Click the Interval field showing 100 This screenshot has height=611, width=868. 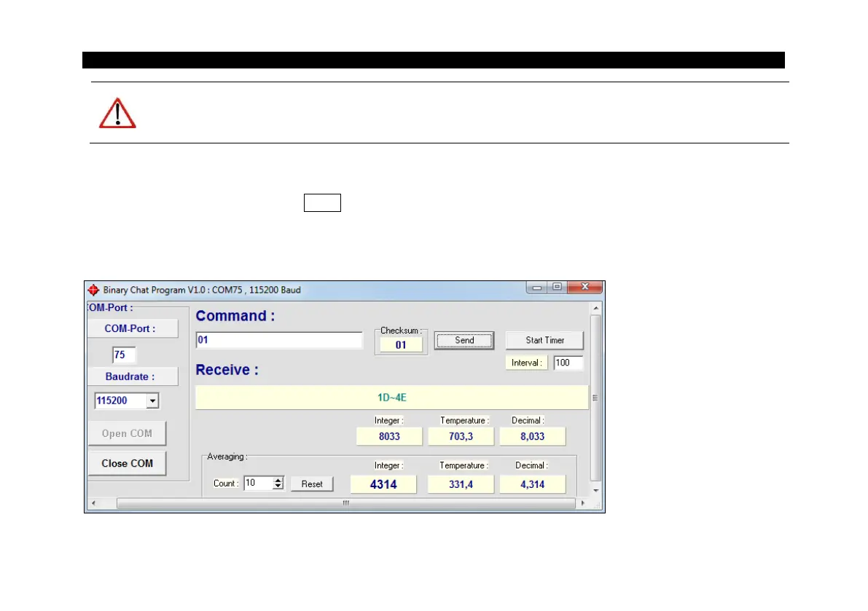click(568, 363)
